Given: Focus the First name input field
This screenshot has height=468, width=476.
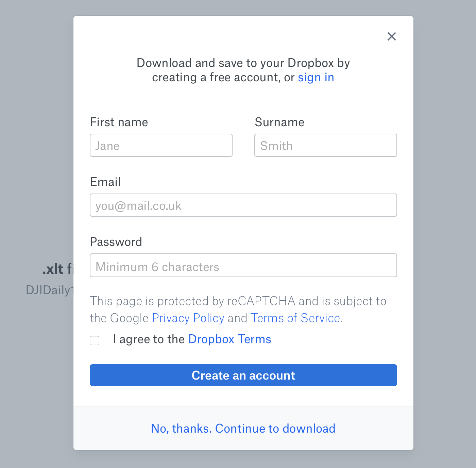Looking at the screenshot, I should [x=161, y=146].
